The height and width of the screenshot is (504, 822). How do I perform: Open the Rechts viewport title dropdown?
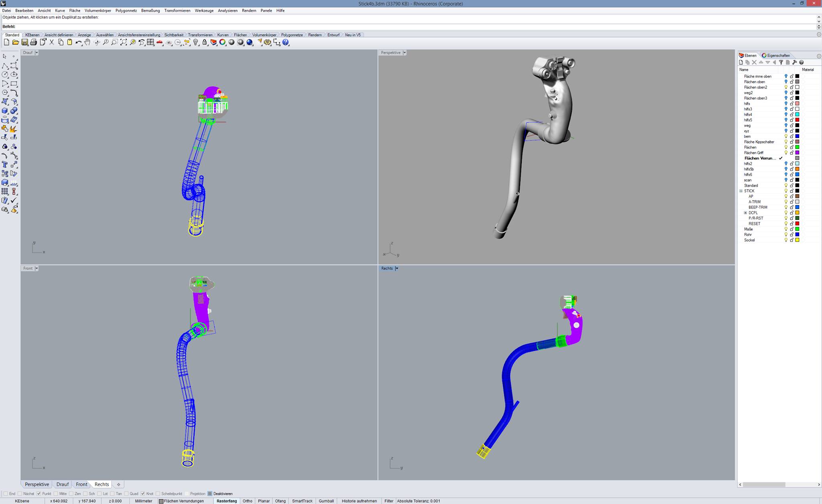tap(397, 268)
